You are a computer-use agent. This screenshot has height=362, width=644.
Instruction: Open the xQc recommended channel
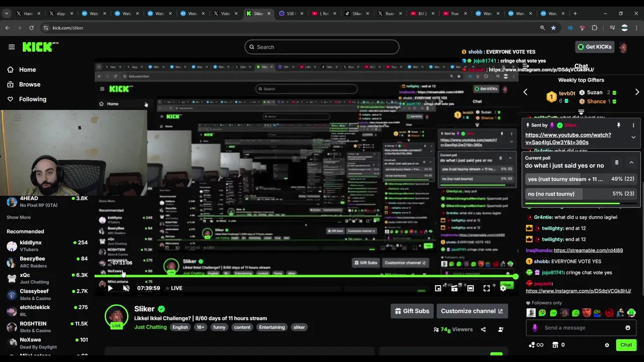[x=47, y=278]
